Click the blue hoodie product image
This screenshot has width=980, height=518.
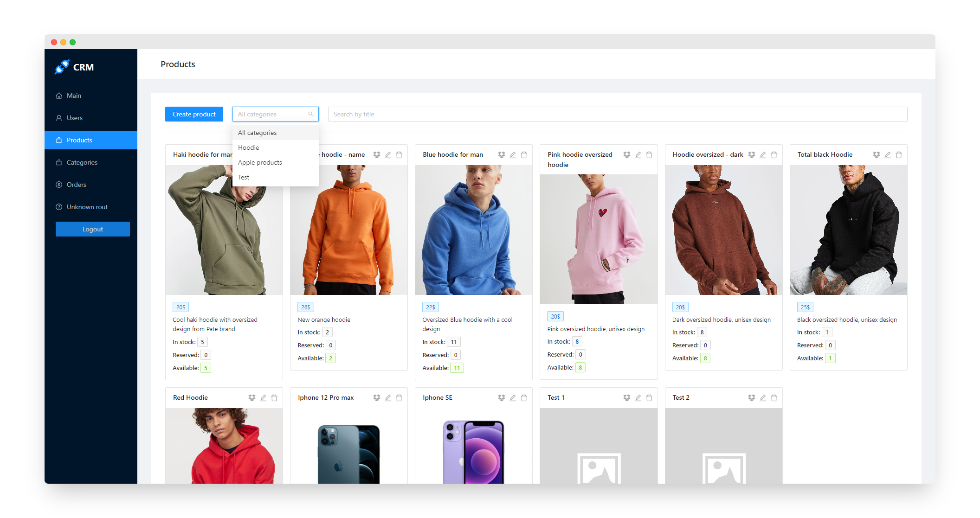click(x=473, y=230)
